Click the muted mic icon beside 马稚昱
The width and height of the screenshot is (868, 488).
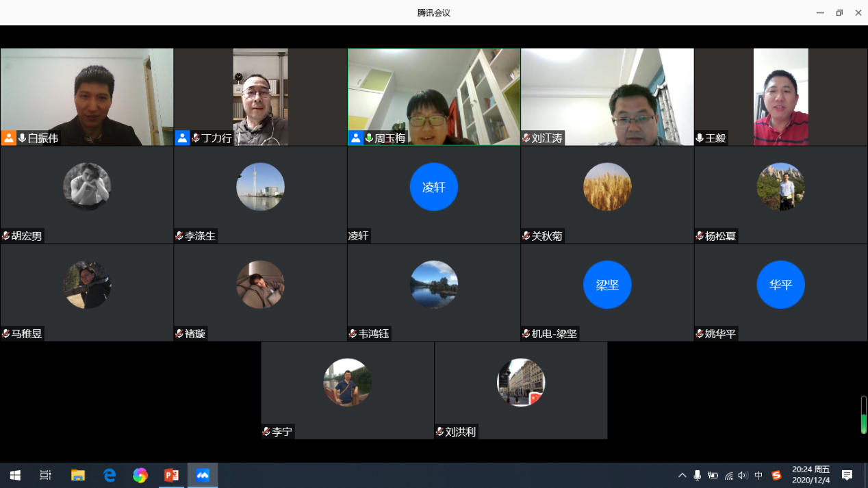pyautogui.click(x=6, y=334)
